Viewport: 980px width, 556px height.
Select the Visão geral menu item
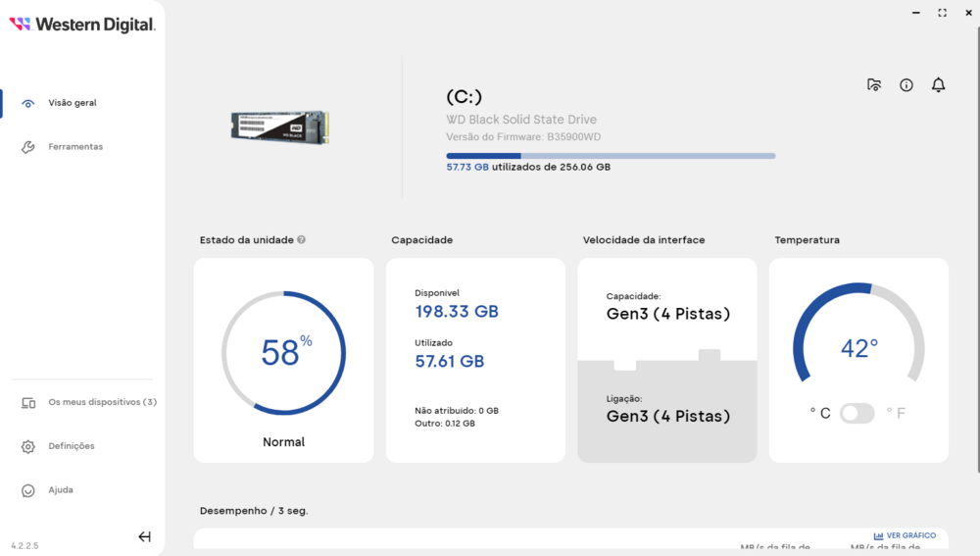[x=73, y=103]
